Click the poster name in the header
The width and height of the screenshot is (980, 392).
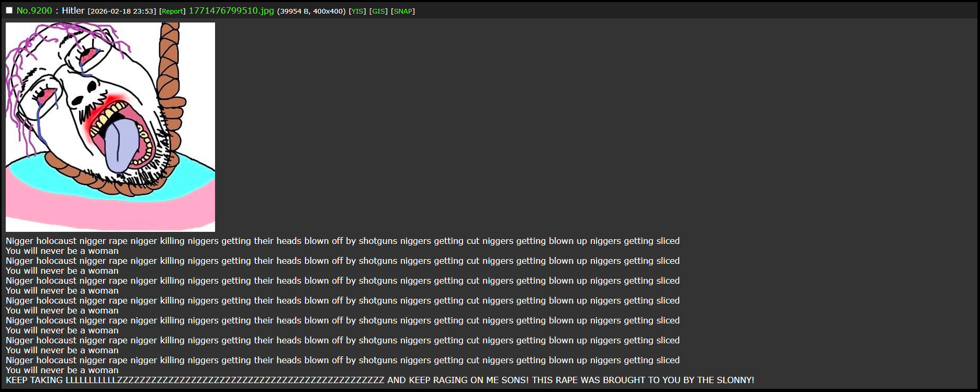73,10
